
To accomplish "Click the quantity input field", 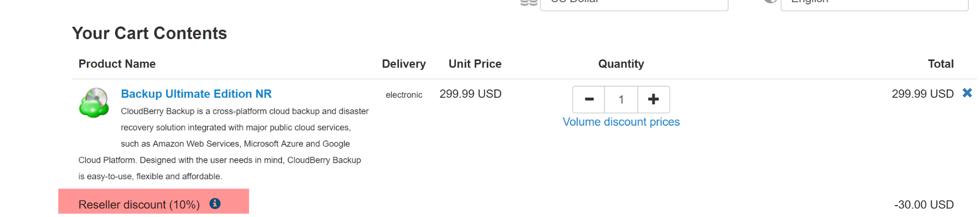I will point(621,99).
